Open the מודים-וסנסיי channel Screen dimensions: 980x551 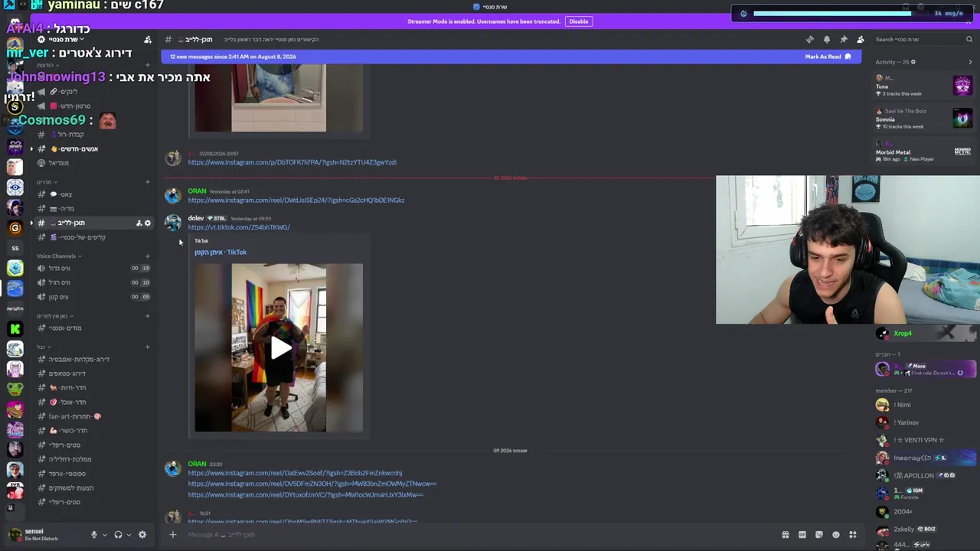coord(93,328)
